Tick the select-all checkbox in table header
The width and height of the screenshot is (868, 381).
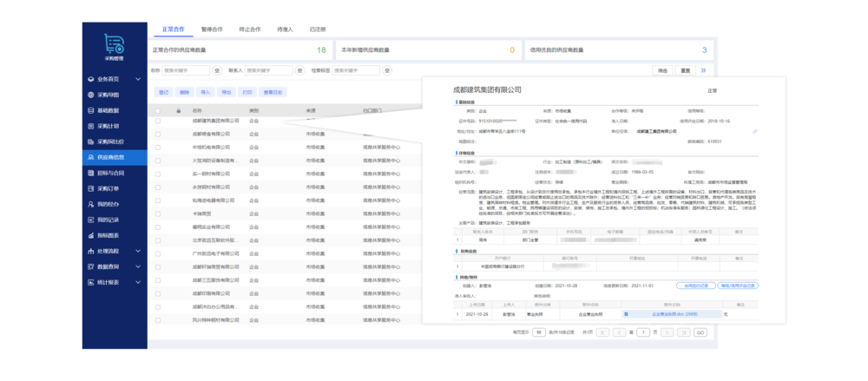158,111
